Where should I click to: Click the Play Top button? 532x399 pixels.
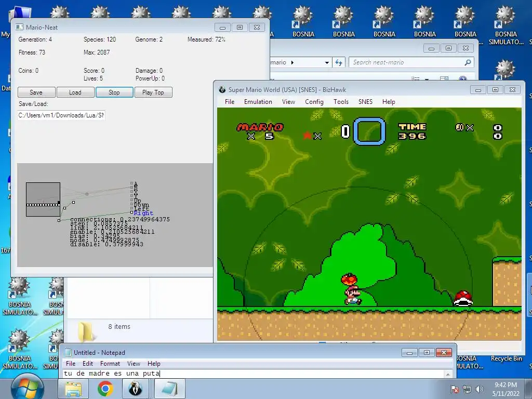(x=153, y=92)
